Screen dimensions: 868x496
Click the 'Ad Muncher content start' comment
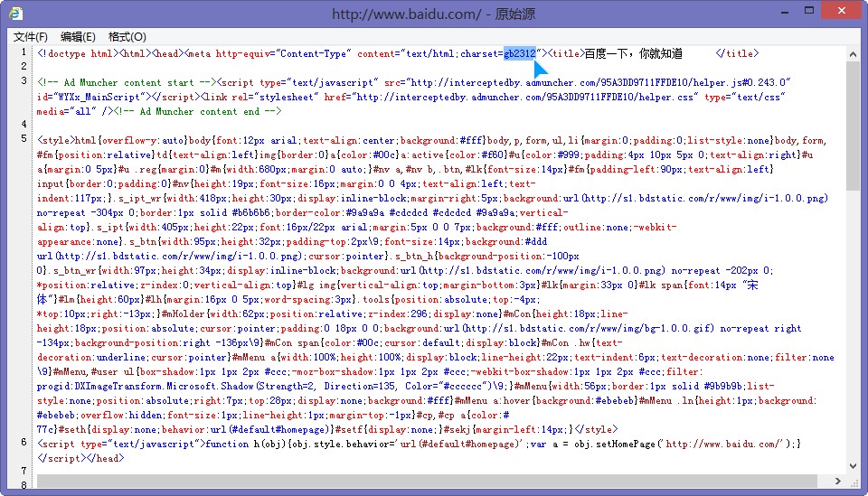tap(127, 82)
